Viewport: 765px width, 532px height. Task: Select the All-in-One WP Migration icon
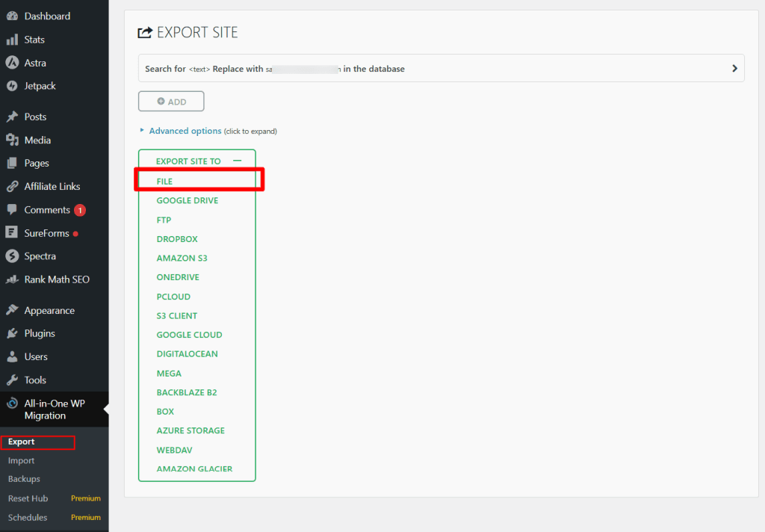[10, 403]
